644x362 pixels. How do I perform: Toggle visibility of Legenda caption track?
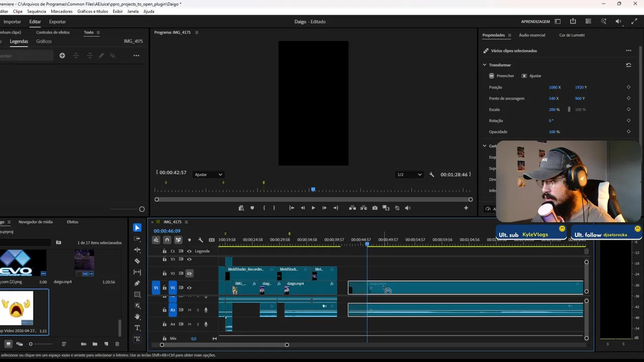tap(189, 251)
